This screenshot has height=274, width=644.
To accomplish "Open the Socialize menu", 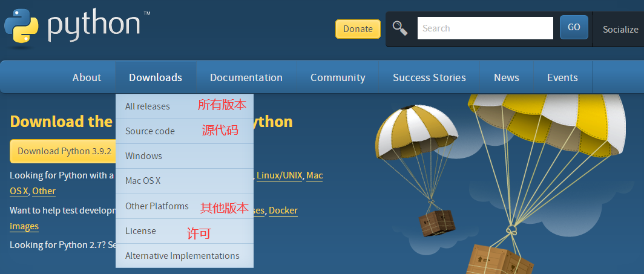I will pos(620,29).
